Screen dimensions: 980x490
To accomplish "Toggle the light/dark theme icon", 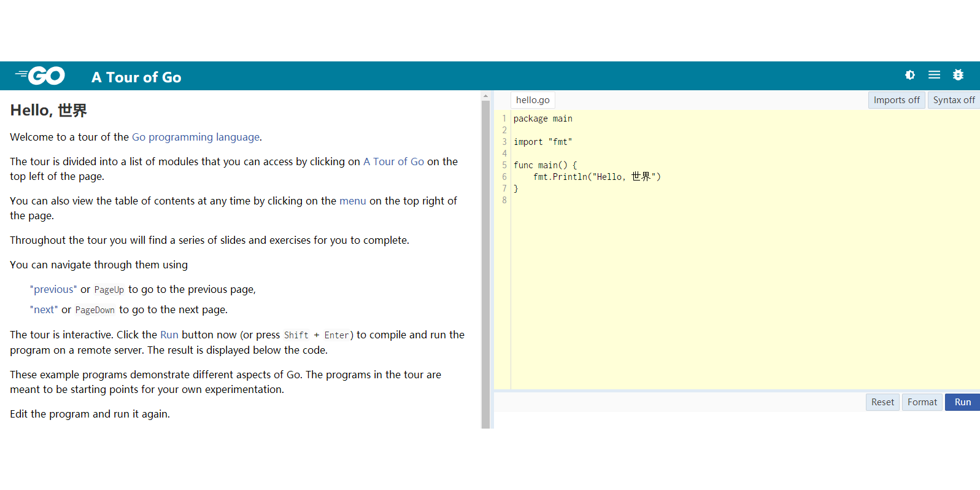I will 910,75.
